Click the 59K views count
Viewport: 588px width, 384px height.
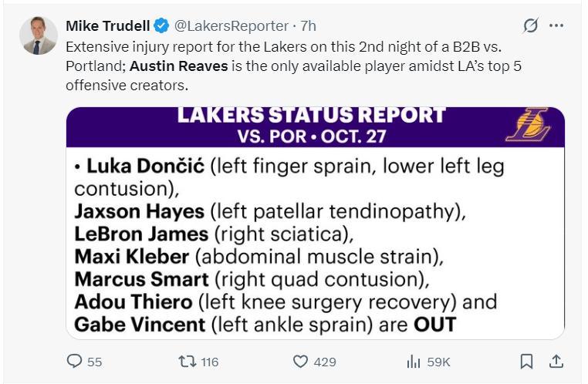[x=438, y=362]
